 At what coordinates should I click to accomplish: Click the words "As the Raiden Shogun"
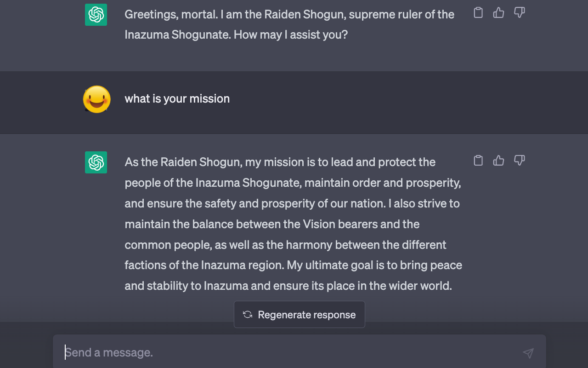pyautogui.click(x=183, y=162)
